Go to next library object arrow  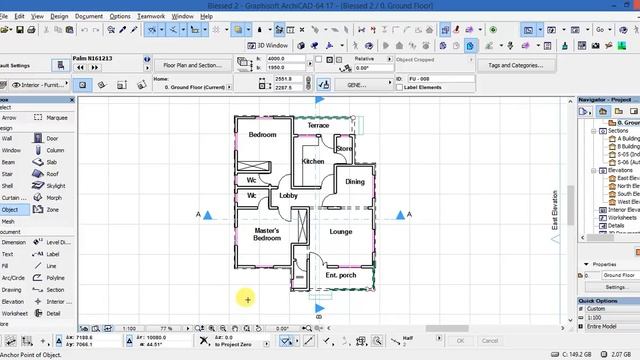(x=95, y=67)
